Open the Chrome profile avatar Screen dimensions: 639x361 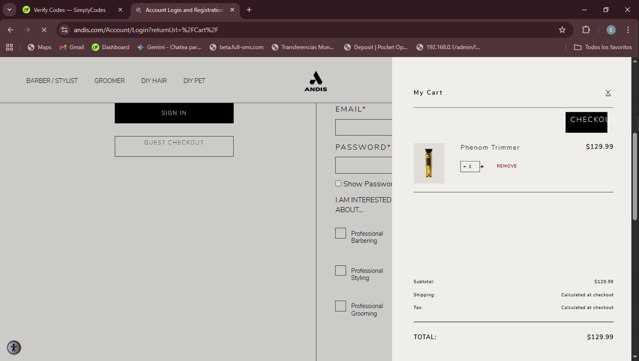(611, 30)
